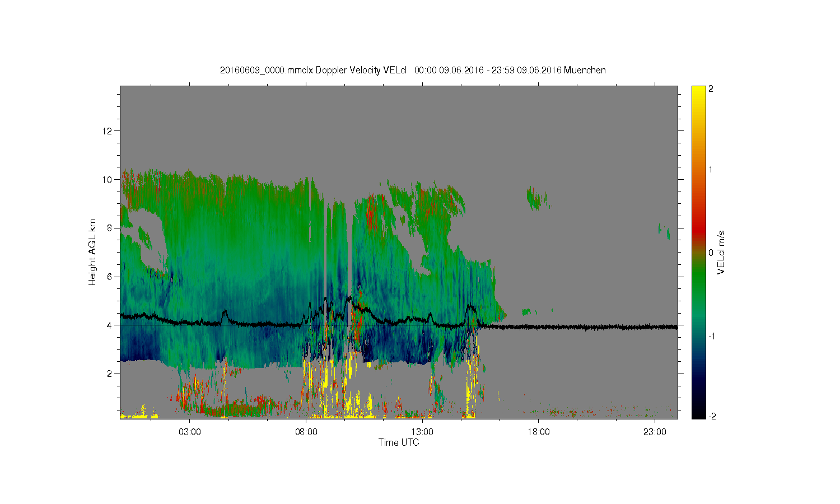Click the height tick label 12
The height and width of the screenshot is (504, 840).
click(107, 131)
